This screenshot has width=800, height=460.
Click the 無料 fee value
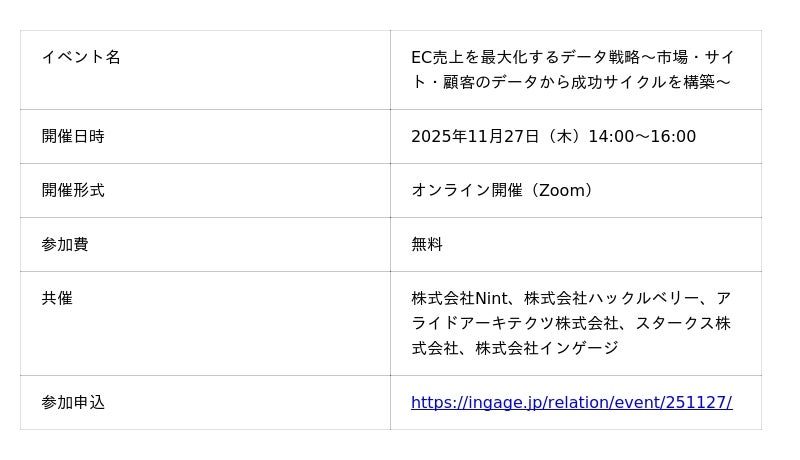coord(427,244)
